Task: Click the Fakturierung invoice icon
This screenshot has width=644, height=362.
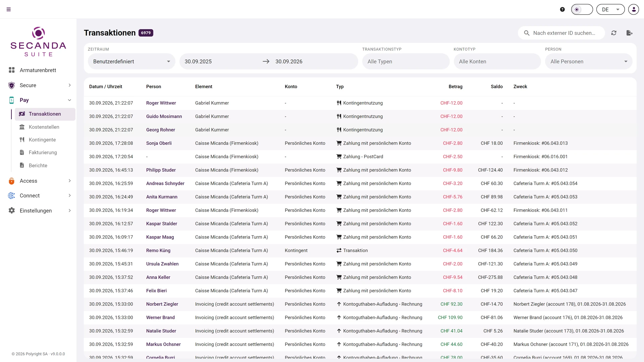Action: click(x=22, y=153)
